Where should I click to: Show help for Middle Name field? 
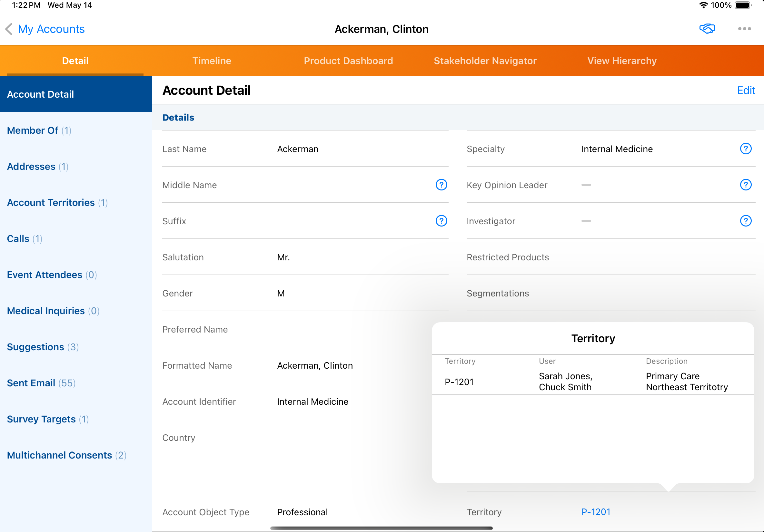pos(441,185)
